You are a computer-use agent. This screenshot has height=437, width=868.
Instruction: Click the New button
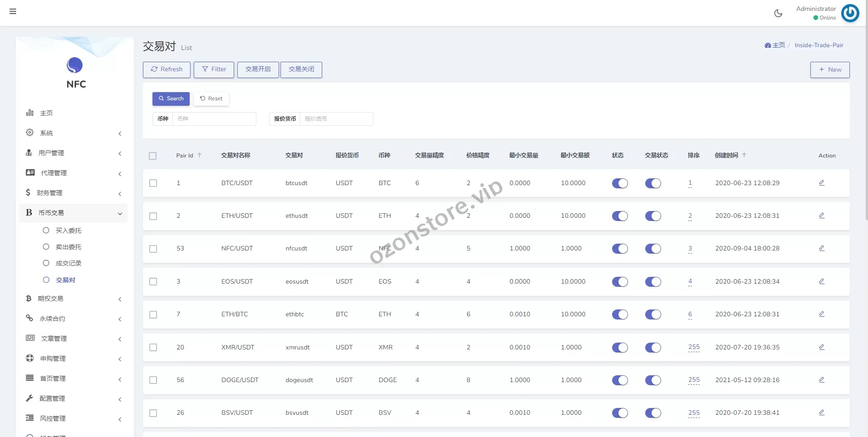829,69
